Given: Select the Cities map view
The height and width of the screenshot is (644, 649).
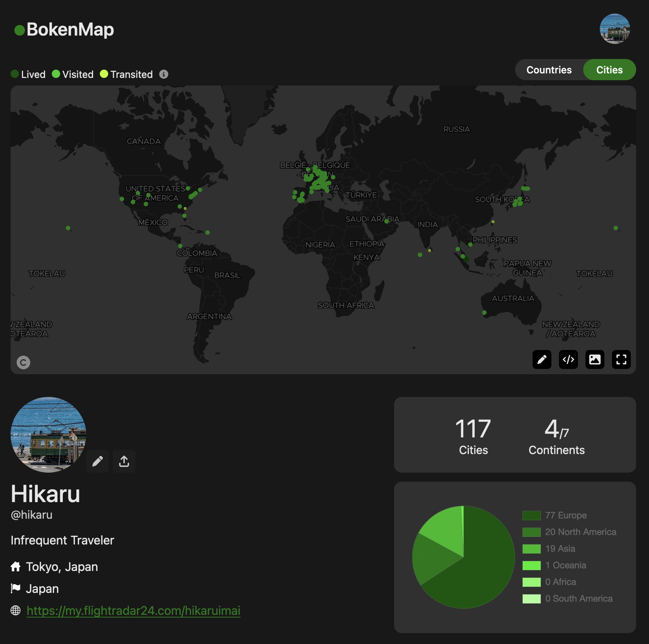Looking at the screenshot, I should tap(609, 70).
